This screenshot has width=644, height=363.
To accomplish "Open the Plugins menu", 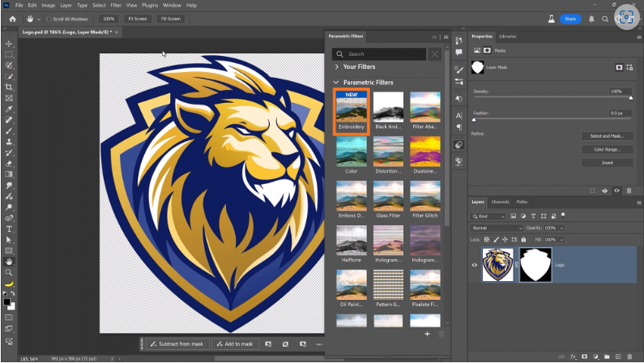I will pyautogui.click(x=150, y=6).
